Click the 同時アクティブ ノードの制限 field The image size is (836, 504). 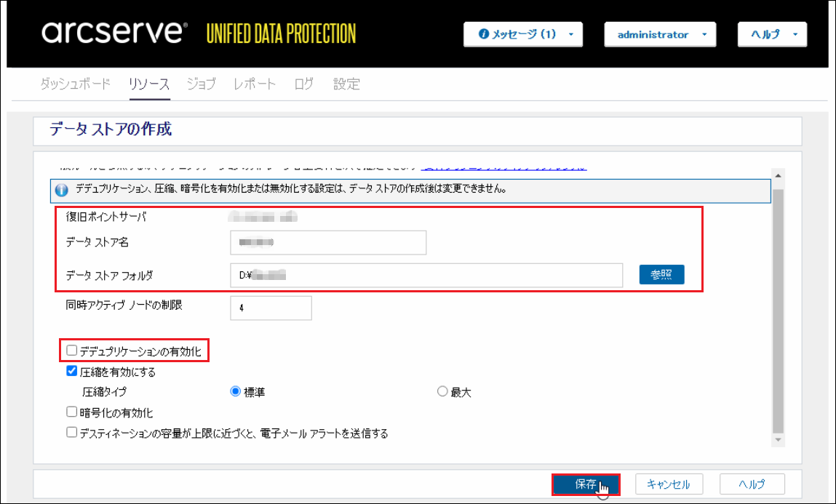click(271, 308)
